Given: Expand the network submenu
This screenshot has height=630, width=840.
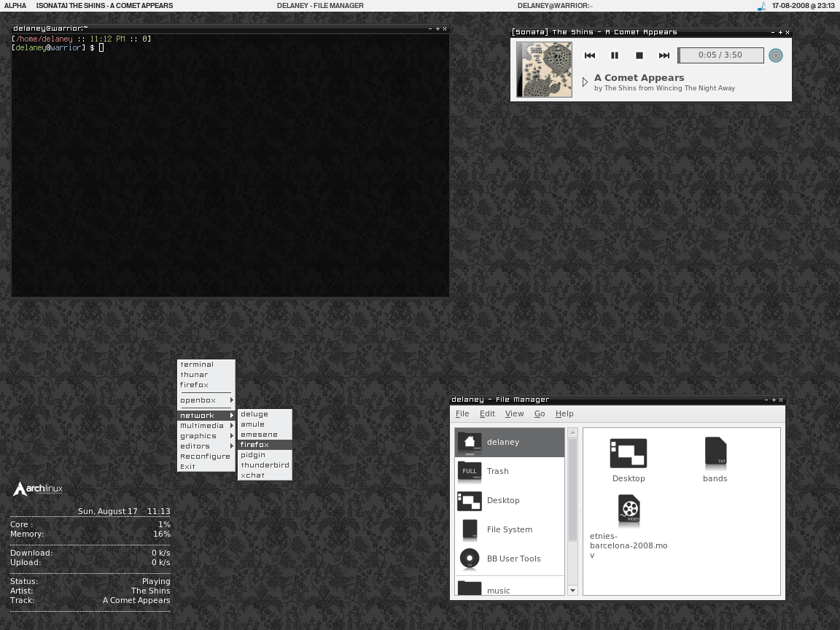Looking at the screenshot, I should [x=206, y=415].
